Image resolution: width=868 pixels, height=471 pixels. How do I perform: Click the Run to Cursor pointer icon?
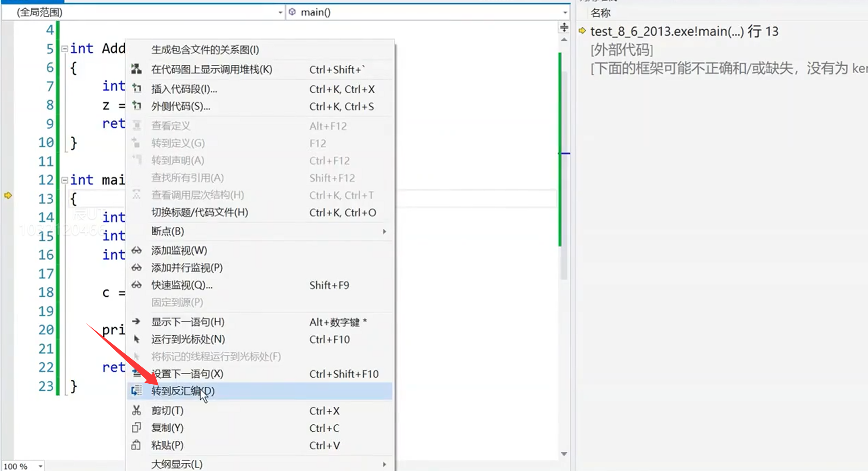137,339
